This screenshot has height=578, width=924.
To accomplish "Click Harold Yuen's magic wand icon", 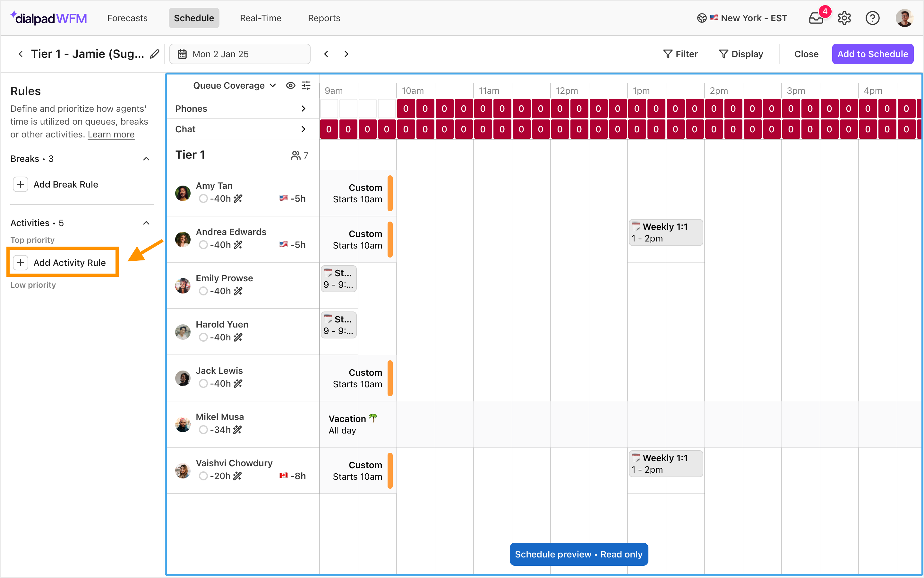I will (x=238, y=337).
